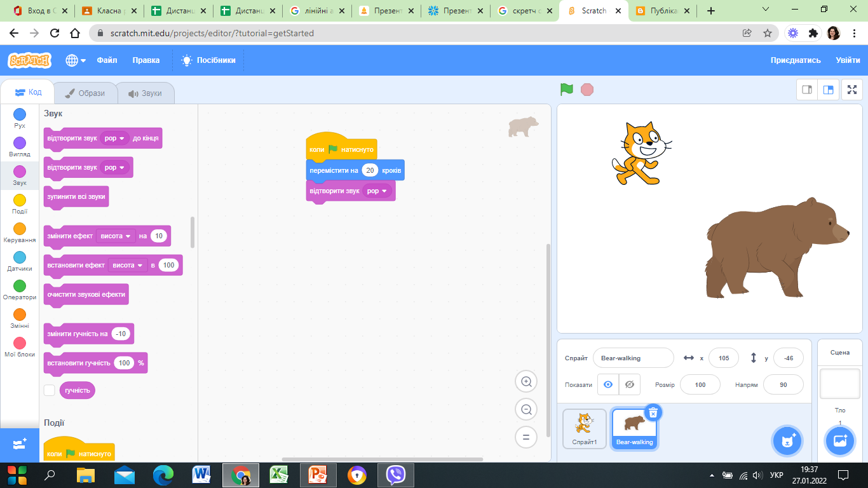The image size is (868, 488).
Task: Open Viber from the Windows taskbar
Action: coord(396,475)
